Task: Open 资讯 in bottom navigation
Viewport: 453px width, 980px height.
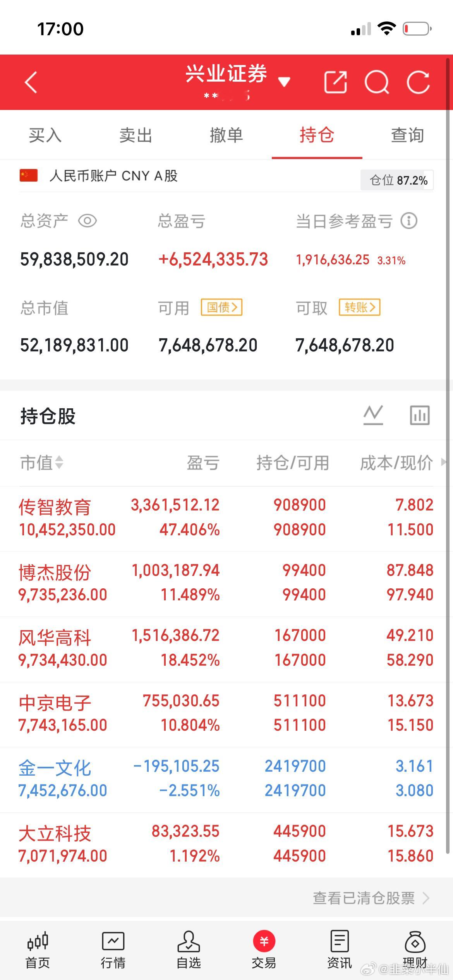Action: coord(340,950)
